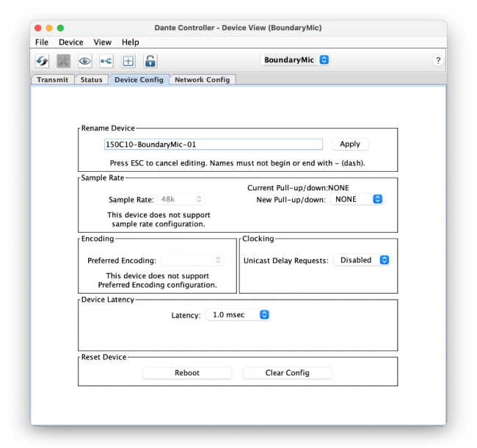Open help with the question mark button
The height and width of the screenshot is (448, 477).
click(438, 61)
